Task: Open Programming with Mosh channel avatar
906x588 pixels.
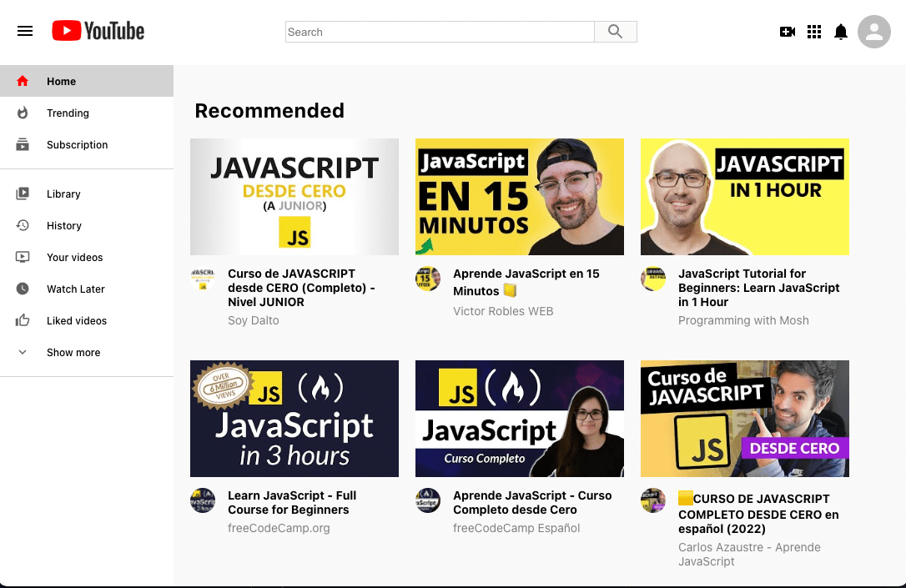Action: tap(653, 279)
